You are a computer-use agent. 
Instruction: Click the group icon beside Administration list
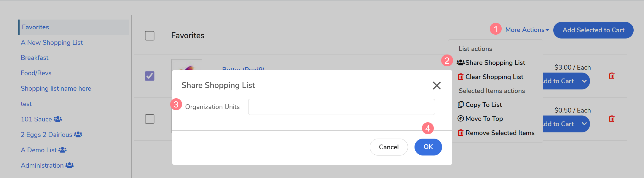click(70, 165)
